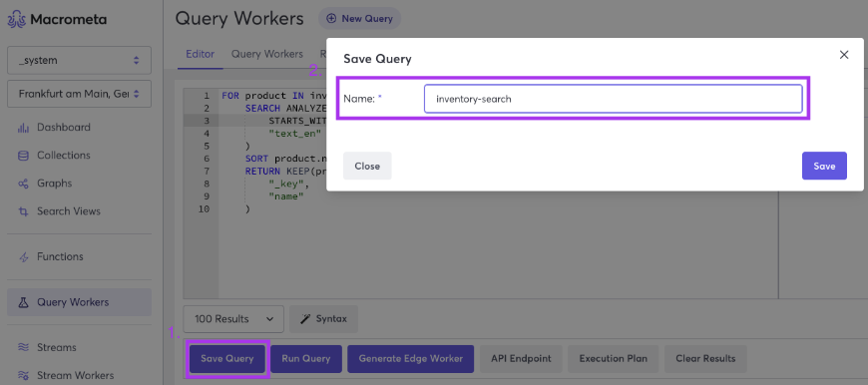This screenshot has width=868, height=385.
Task: Click the Functions lightning bolt icon
Action: 23,257
